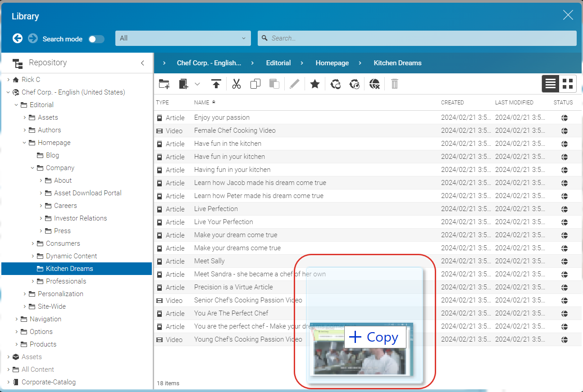583x392 pixels.
Task: Click Editorial in the breadcrumb path
Action: 278,63
